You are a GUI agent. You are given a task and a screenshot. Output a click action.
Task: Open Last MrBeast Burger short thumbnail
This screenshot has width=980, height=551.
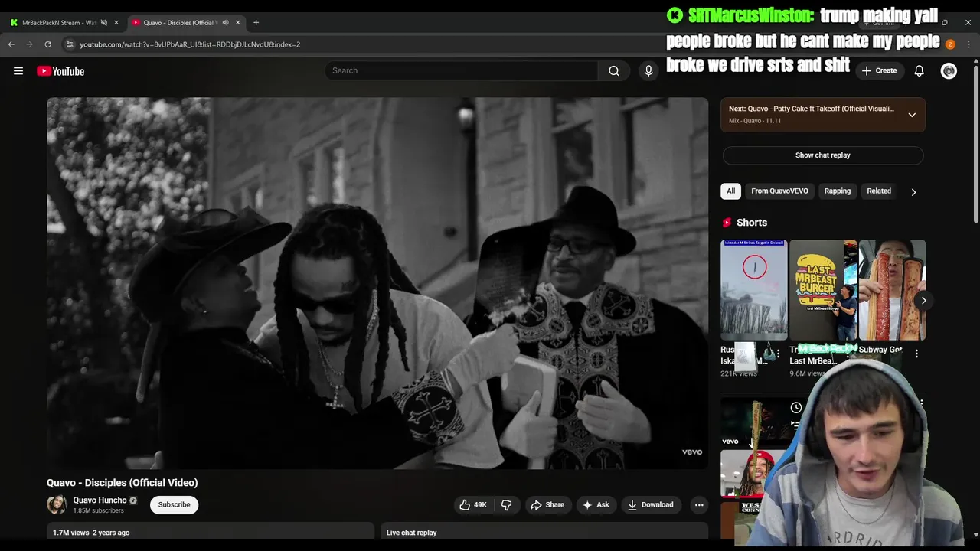pyautogui.click(x=823, y=290)
